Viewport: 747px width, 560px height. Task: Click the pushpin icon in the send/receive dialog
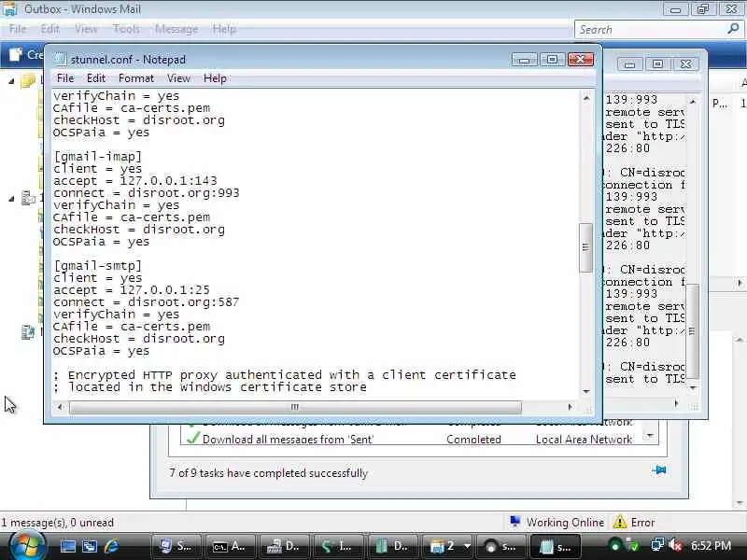pos(659,470)
